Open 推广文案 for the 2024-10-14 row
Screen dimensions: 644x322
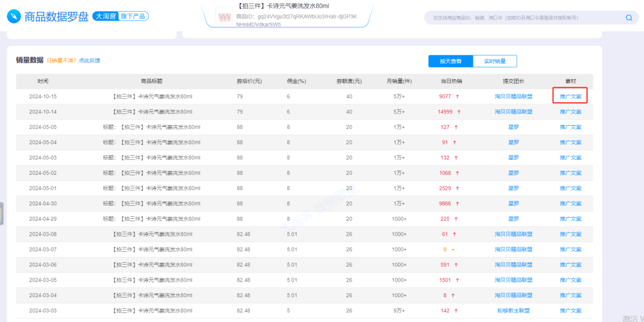[571, 112]
